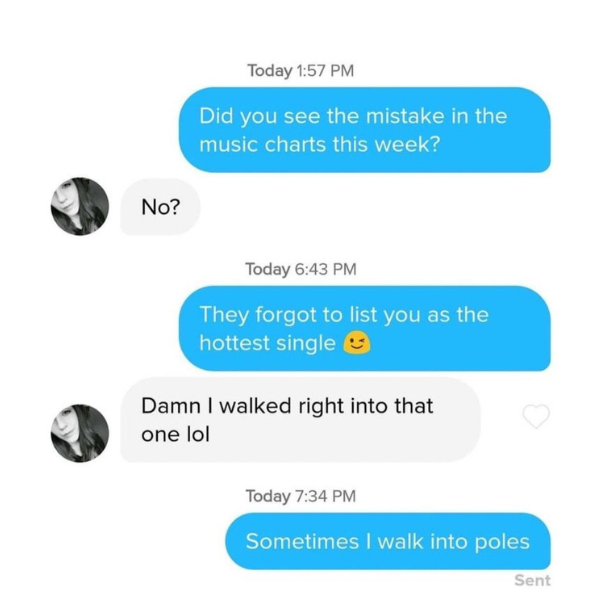This screenshot has height=600, width=600.
Task: Select the "No?" reply bubble
Action: tap(160, 207)
